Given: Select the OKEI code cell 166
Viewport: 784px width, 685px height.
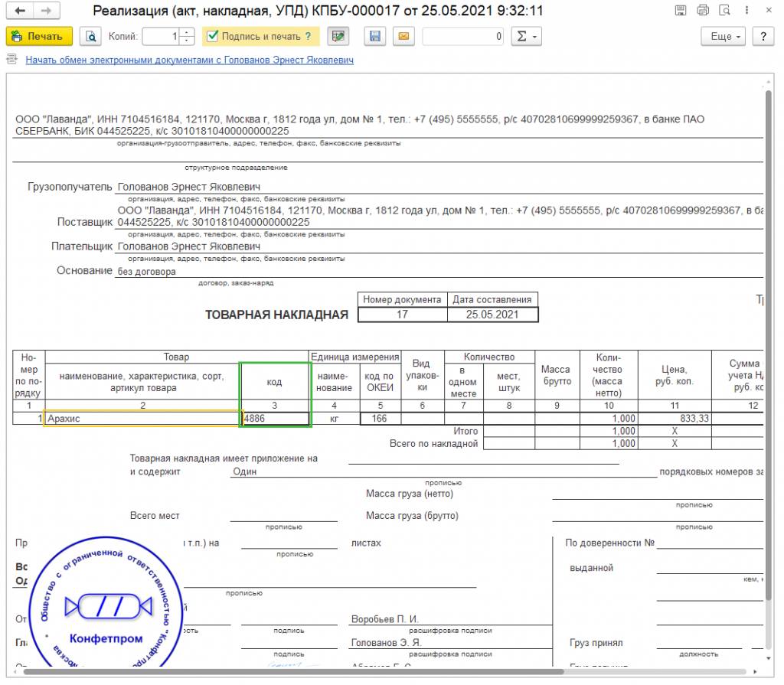Looking at the screenshot, I should click(x=380, y=419).
